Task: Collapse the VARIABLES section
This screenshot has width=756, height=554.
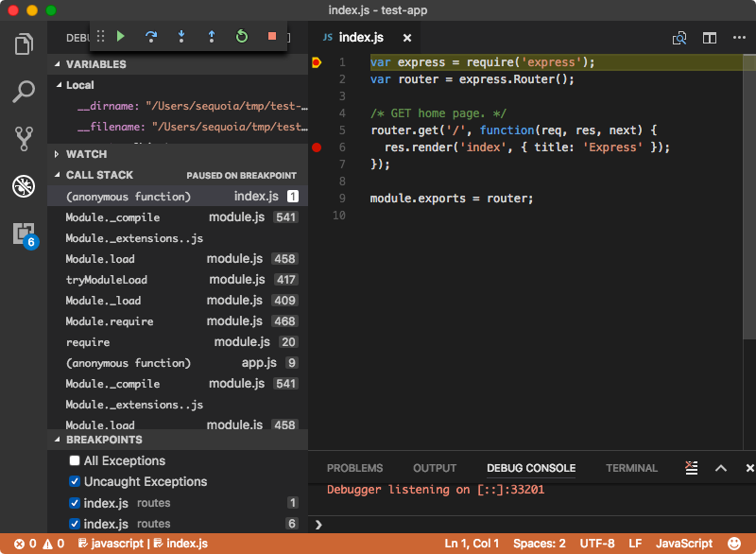Action: (x=178, y=64)
